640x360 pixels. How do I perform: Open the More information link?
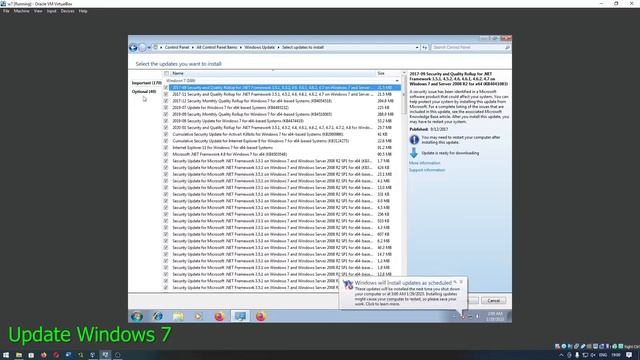(424, 163)
